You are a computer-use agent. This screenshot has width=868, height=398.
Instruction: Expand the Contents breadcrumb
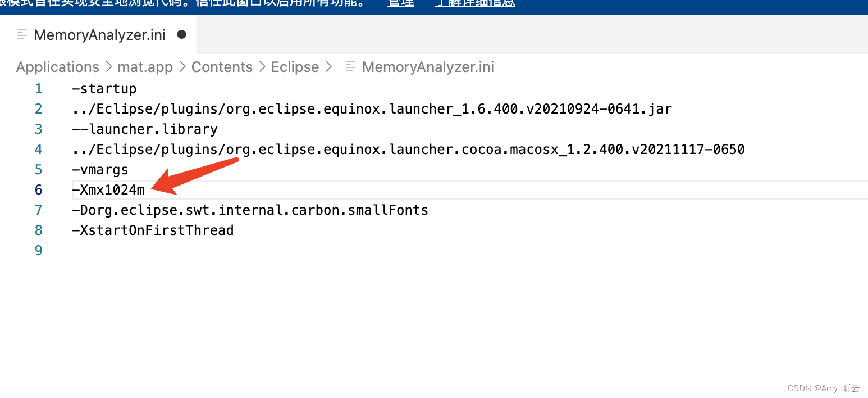[x=222, y=66]
